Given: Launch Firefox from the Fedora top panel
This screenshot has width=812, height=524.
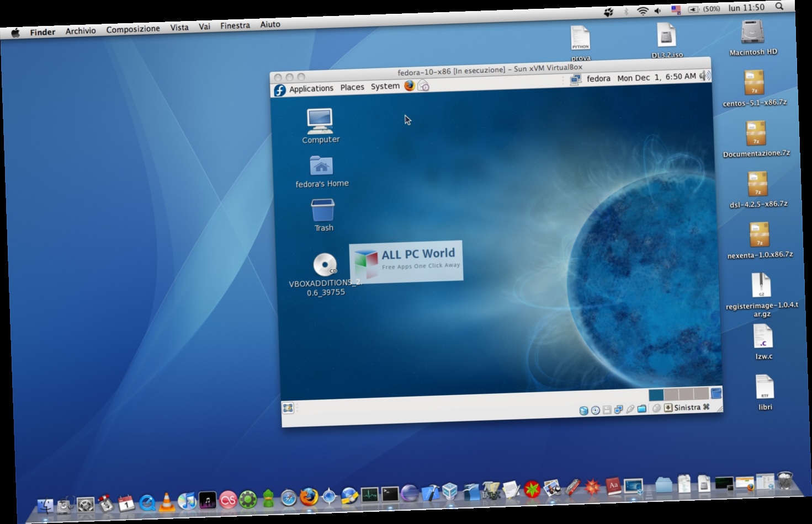Looking at the screenshot, I should [409, 85].
